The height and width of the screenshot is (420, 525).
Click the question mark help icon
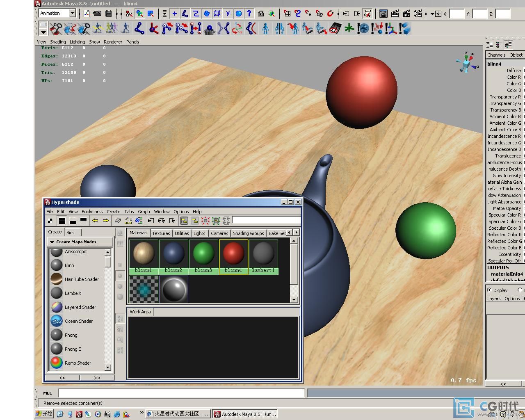pos(249,14)
